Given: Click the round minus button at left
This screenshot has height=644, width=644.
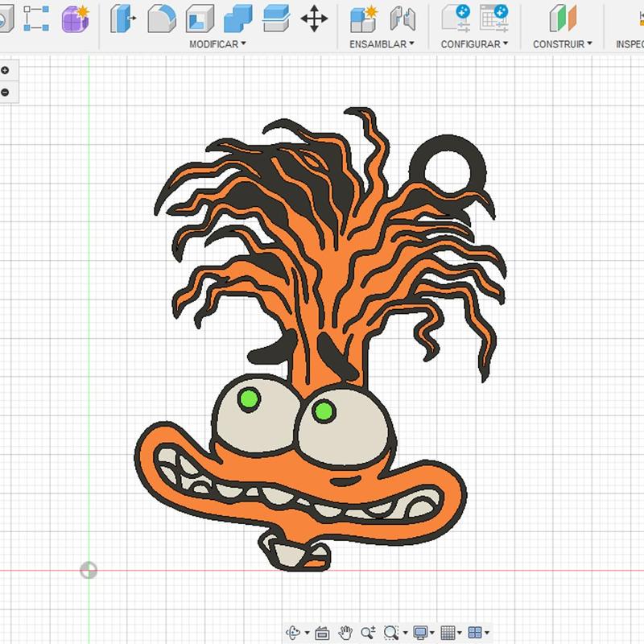Looking at the screenshot, I should [5, 92].
